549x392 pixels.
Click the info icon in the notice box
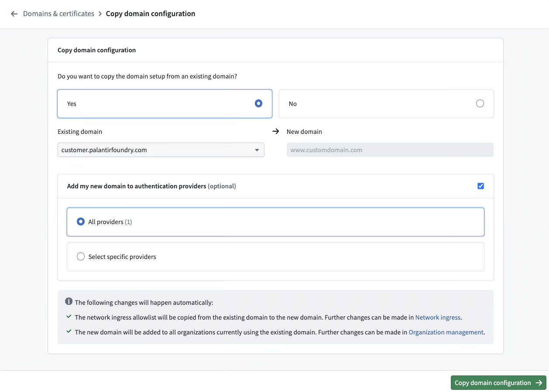pos(69,301)
